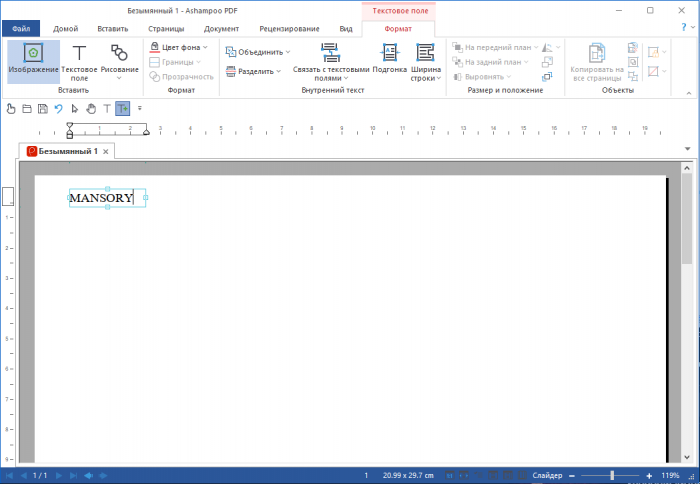
Task: Click Связать с текстовыми полями icon
Action: (331, 61)
